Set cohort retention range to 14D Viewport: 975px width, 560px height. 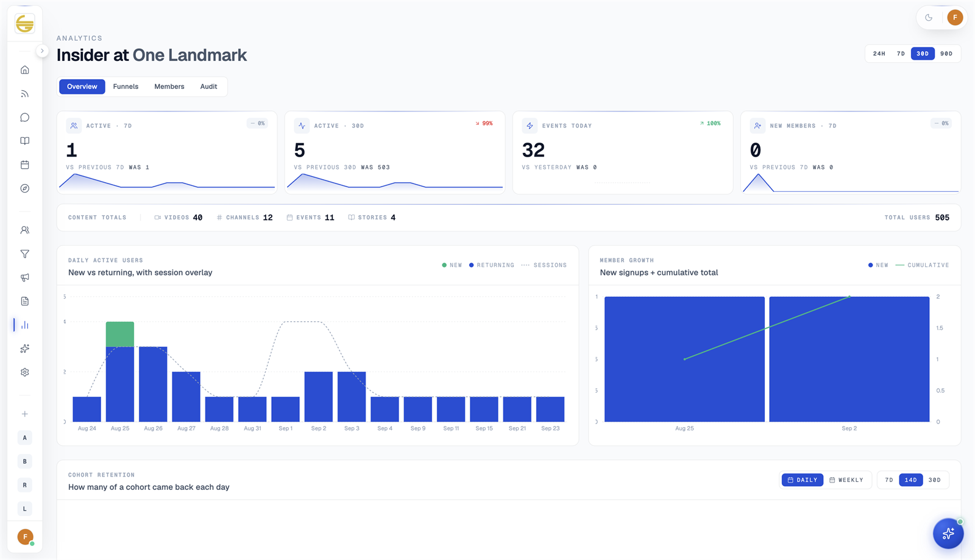911,480
